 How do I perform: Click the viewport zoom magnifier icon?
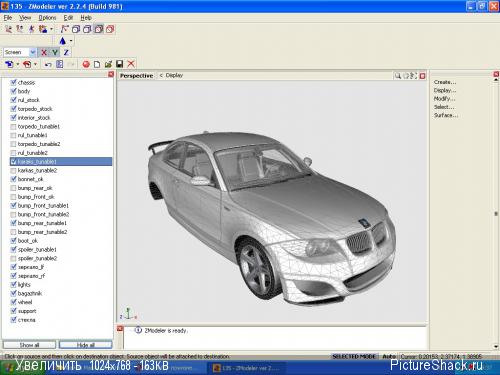pyautogui.click(x=398, y=76)
